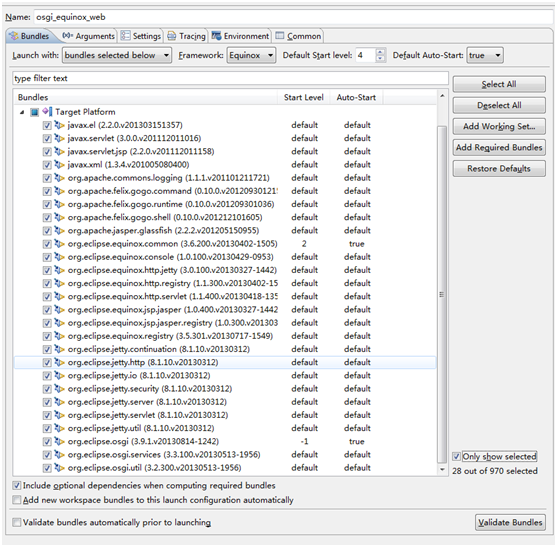Enable Add new workspace bundles automatically

[17, 500]
